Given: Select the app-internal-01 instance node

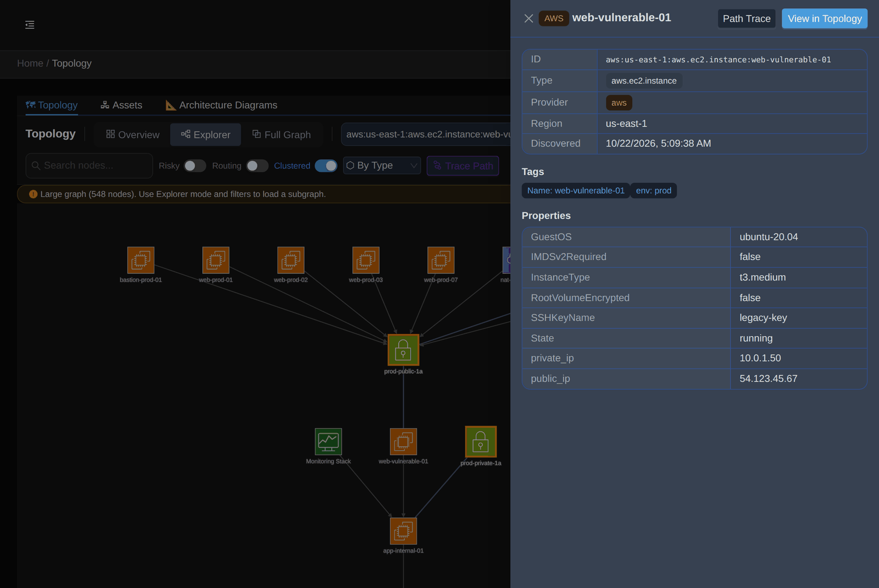Looking at the screenshot, I should tap(403, 531).
